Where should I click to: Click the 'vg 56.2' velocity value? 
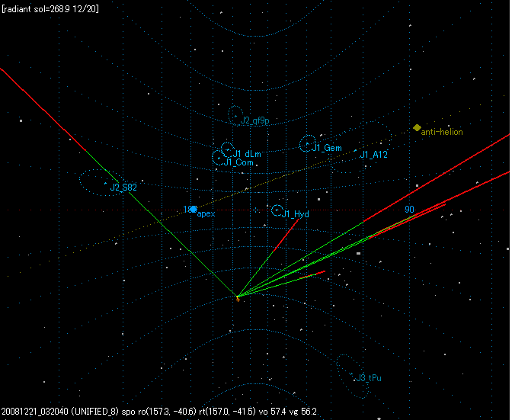[x=302, y=412]
